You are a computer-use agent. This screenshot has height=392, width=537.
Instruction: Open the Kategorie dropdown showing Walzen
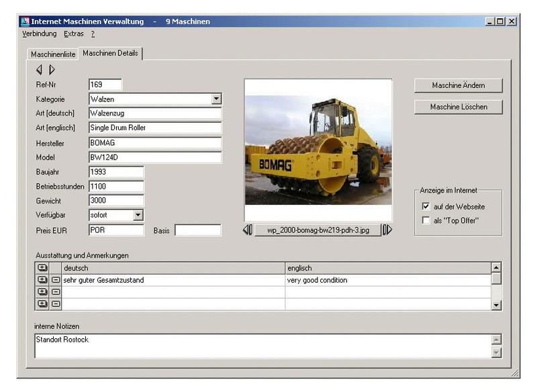tap(216, 99)
